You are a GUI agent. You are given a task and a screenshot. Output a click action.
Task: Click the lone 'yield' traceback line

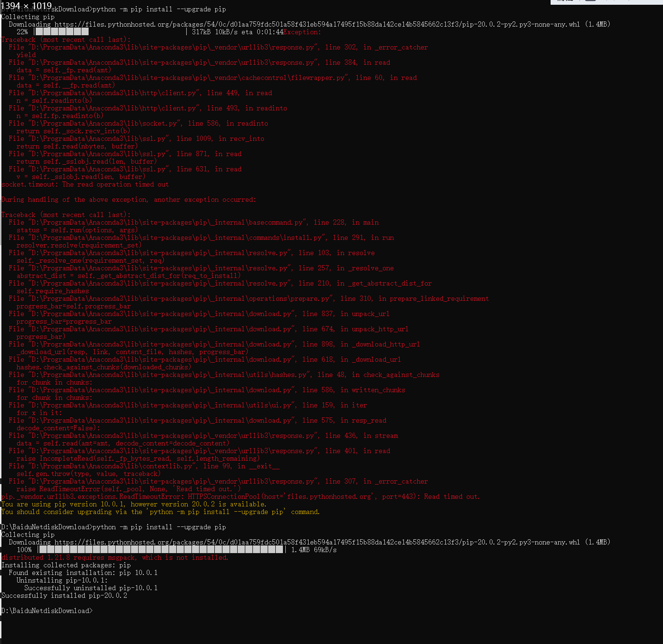tap(26, 55)
